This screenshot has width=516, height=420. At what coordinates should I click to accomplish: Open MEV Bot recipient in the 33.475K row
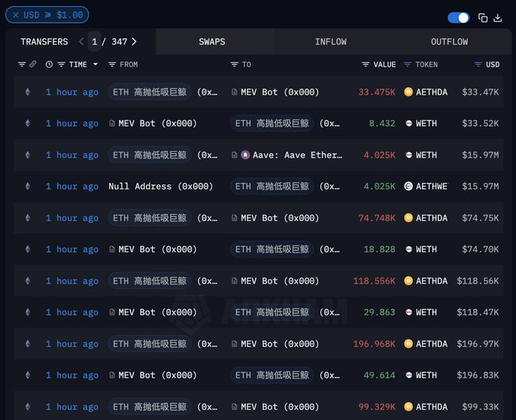coord(280,92)
